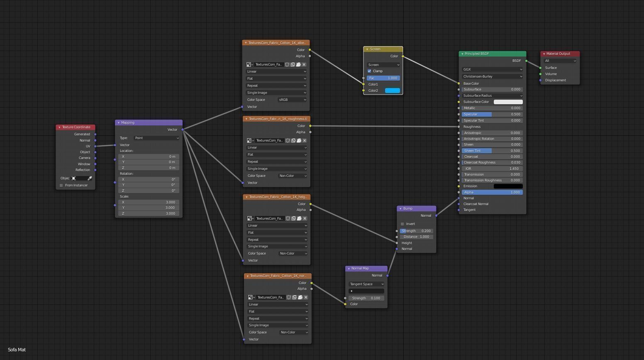Click eyedropper in Texture Coordinate node
Image resolution: width=644 pixels, height=360 pixels.
[90, 178]
